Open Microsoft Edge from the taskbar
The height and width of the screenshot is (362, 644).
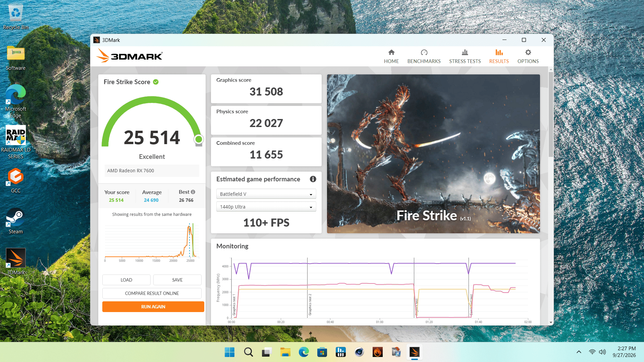point(304,352)
